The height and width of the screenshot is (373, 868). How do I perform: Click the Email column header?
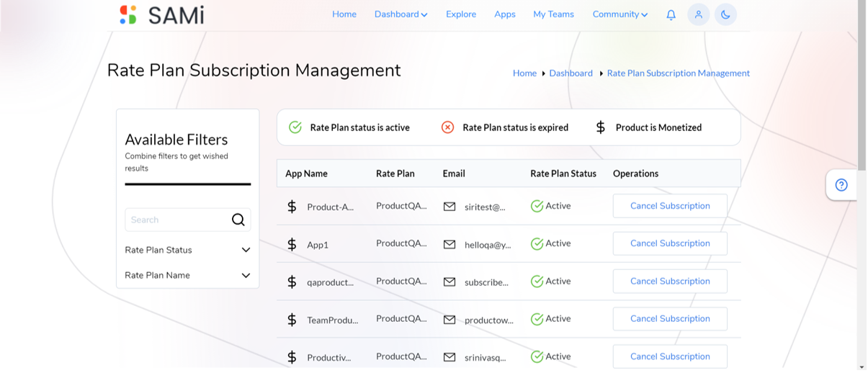[x=454, y=174]
